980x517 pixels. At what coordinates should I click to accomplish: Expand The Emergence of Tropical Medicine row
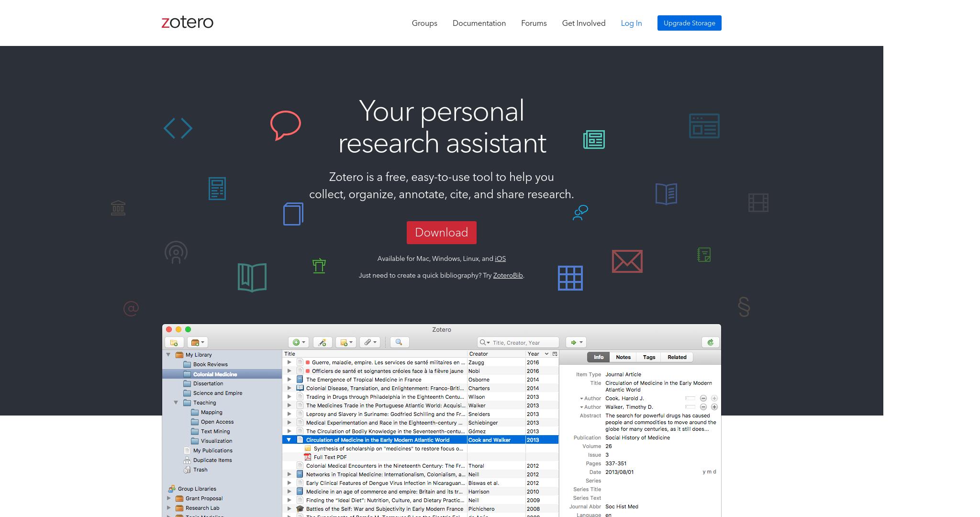click(x=289, y=380)
